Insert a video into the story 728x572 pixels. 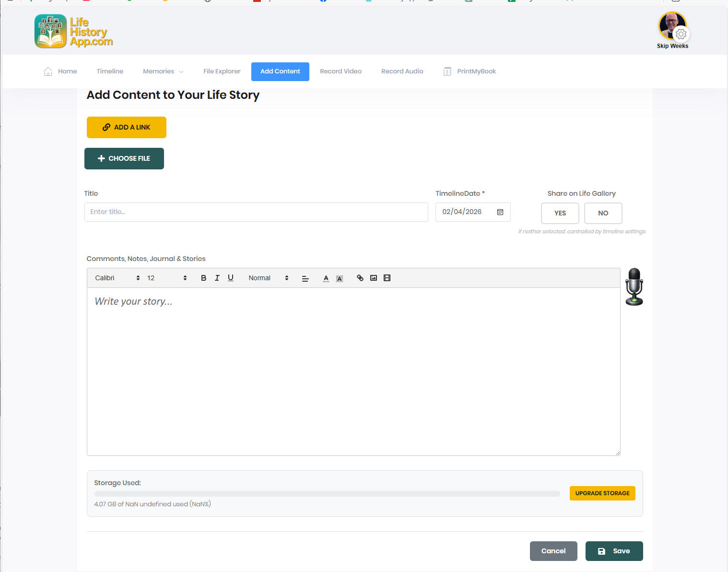tap(387, 278)
